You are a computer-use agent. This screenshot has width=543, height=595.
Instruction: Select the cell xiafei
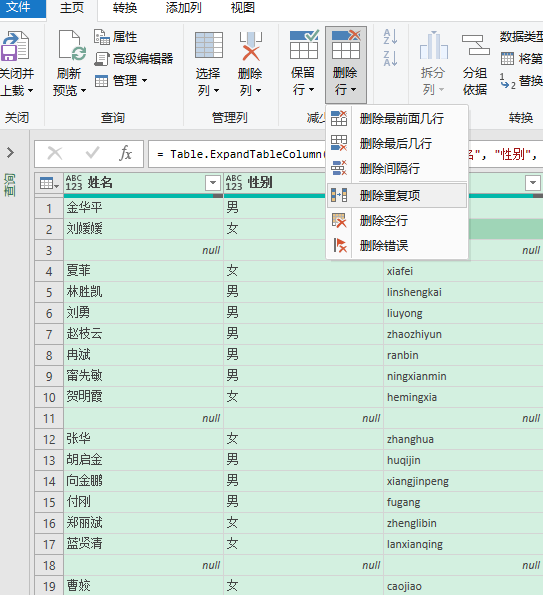[463, 271]
